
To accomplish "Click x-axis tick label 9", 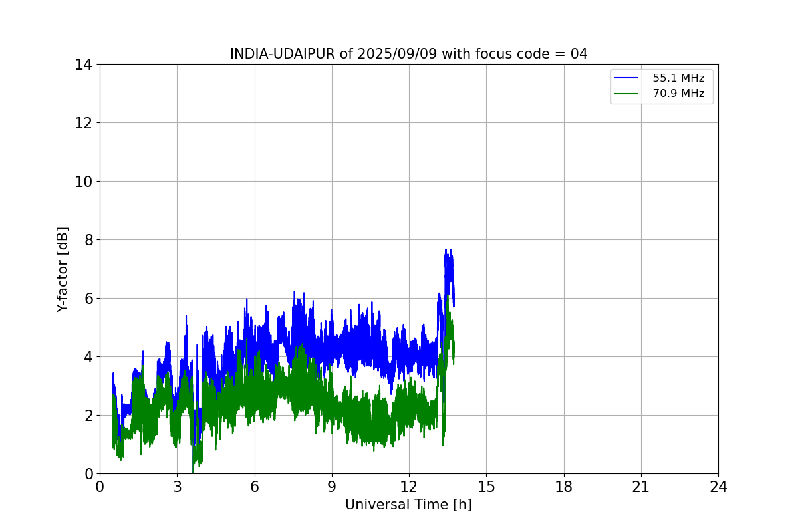I will click(x=332, y=487).
